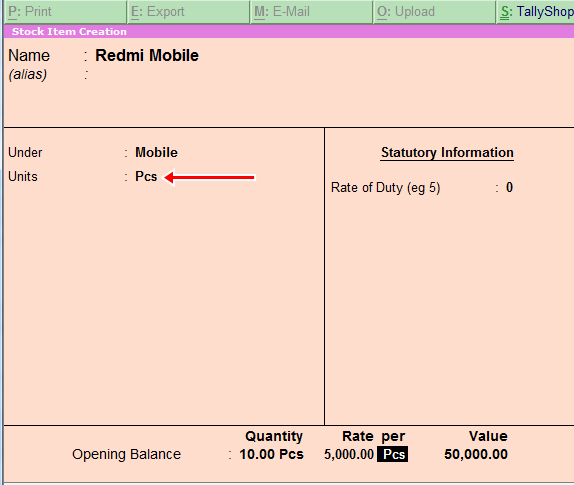Edit the Name field Redmi Mobile

tap(147, 56)
